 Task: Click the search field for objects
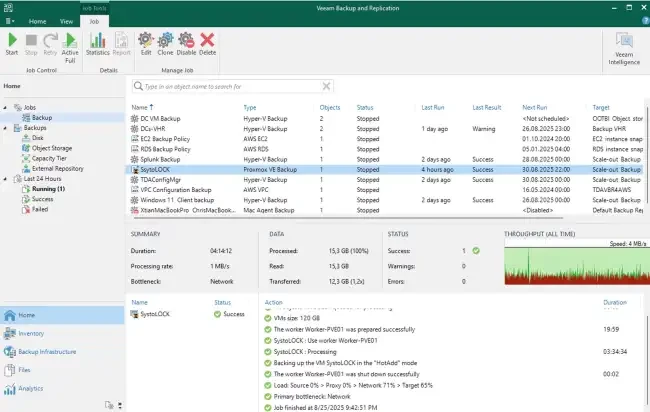(232, 86)
